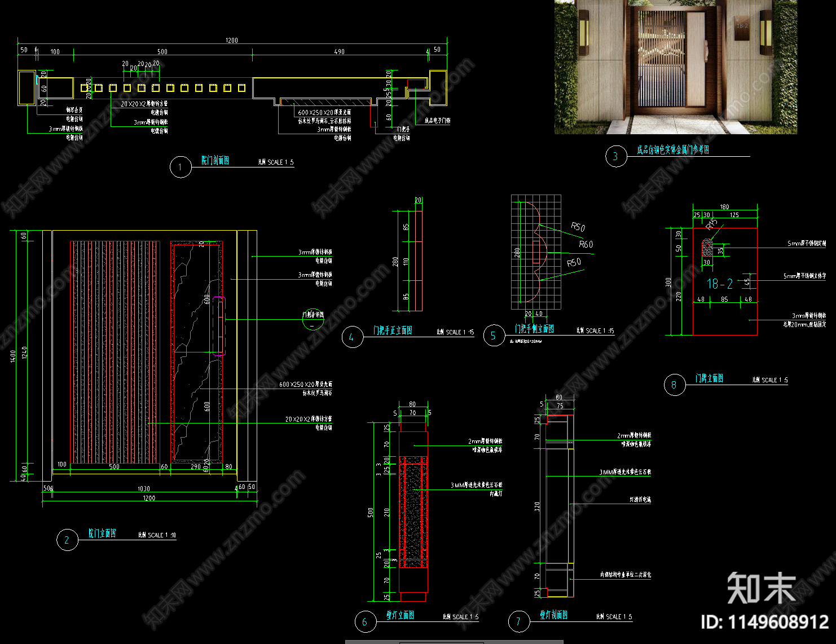
Task: Select the circled number 1 drawing tag
Action: tap(181, 167)
